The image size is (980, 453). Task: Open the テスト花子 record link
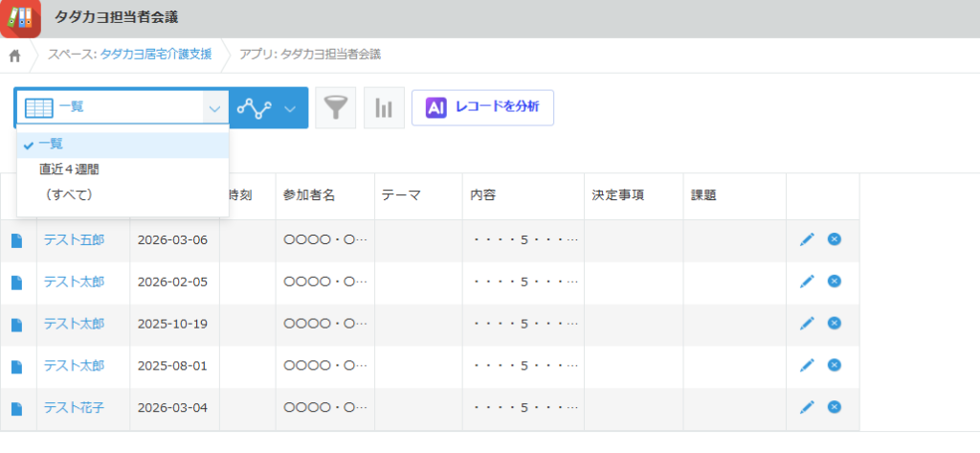74,408
